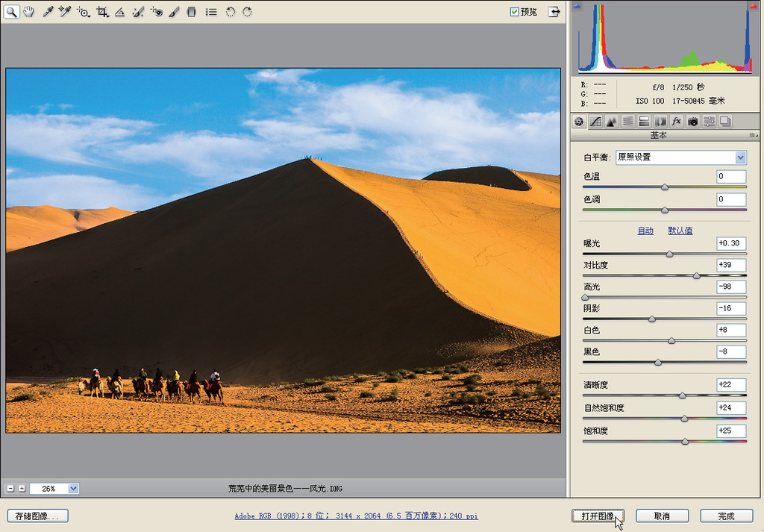
Task: Toggle highlight clipping warning in histogram
Action: point(754,6)
